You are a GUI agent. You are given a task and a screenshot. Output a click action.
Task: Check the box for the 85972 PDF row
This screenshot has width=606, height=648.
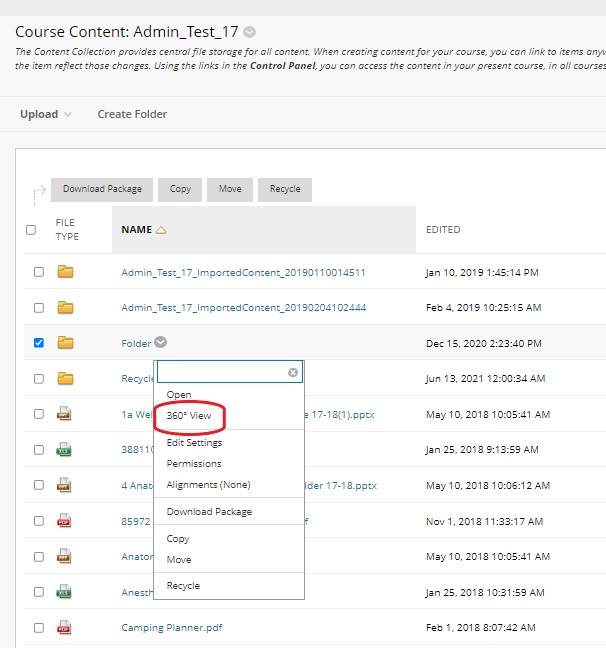38,521
